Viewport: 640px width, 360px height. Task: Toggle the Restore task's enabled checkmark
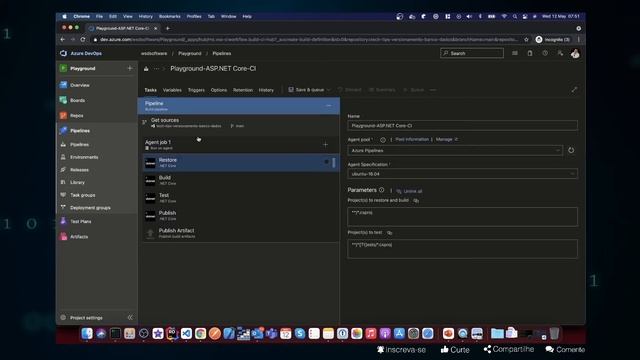click(327, 162)
